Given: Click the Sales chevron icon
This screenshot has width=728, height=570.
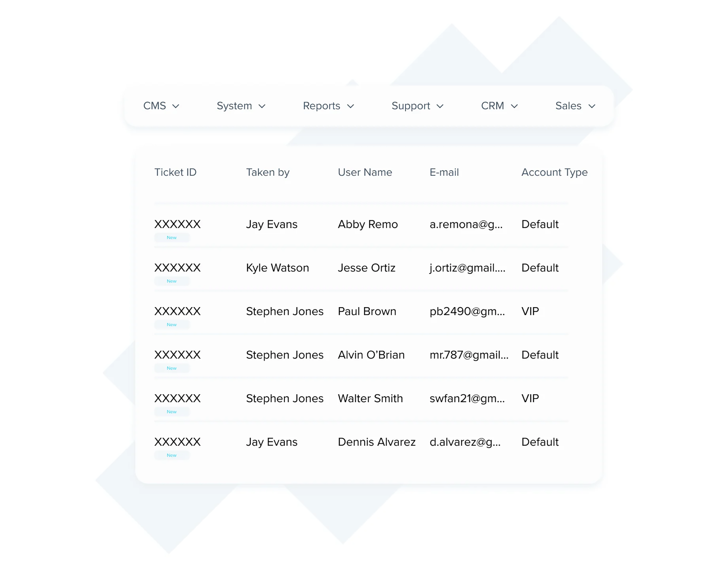Looking at the screenshot, I should tap(592, 106).
